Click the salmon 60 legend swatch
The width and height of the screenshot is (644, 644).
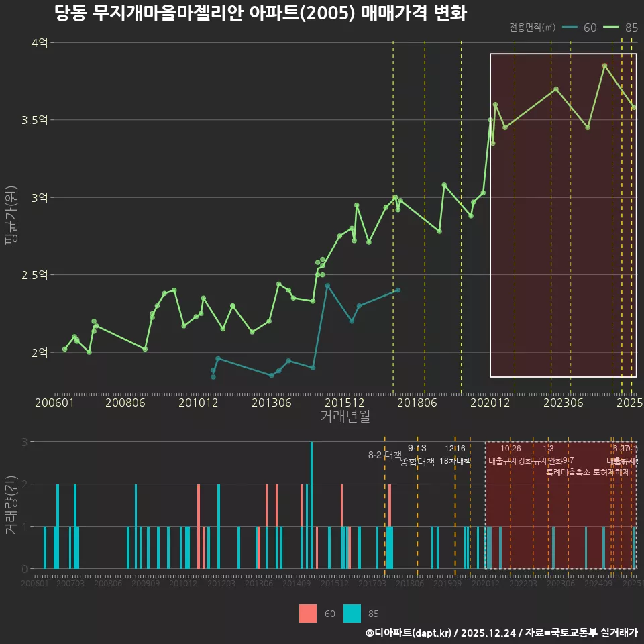[x=308, y=613]
